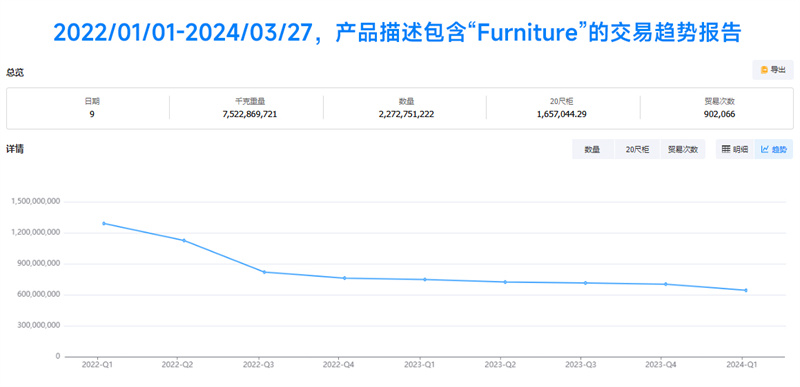Click the 600,000,000 y-axis label
This screenshot has height=387, width=800.
click(39, 294)
